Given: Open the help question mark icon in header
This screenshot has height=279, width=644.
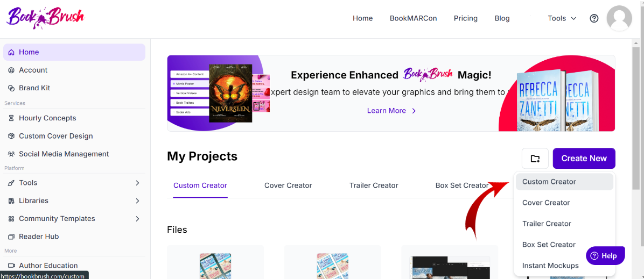Looking at the screenshot, I should pos(594,18).
